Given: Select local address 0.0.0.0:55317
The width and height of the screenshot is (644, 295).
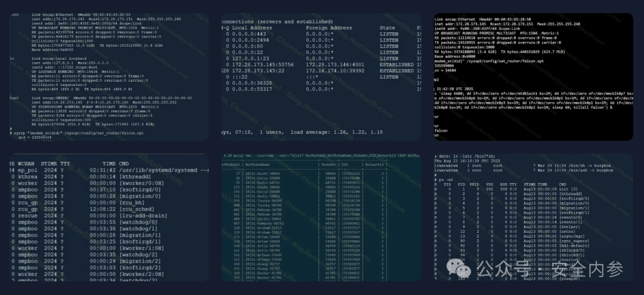Looking at the screenshot, I should coord(252,90).
